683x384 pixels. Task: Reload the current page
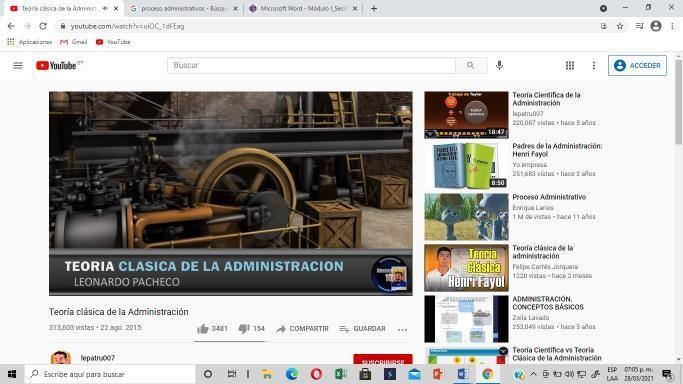pyautogui.click(x=43, y=26)
